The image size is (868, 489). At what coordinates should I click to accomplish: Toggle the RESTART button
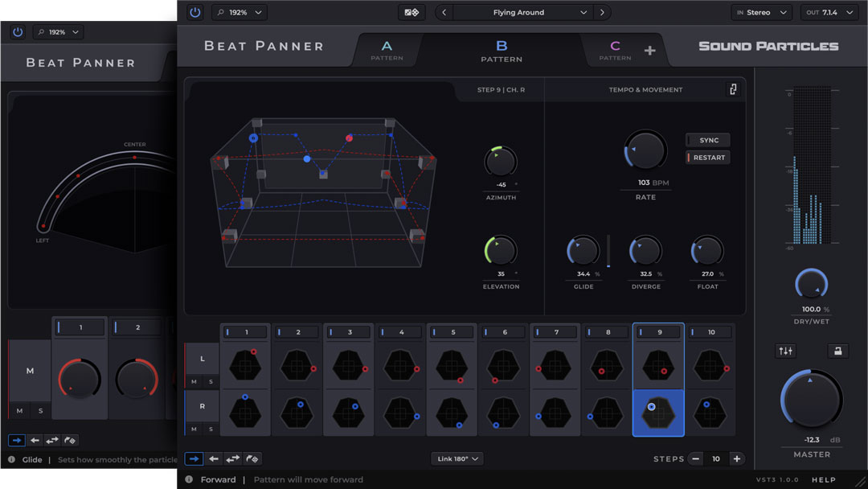coord(708,158)
